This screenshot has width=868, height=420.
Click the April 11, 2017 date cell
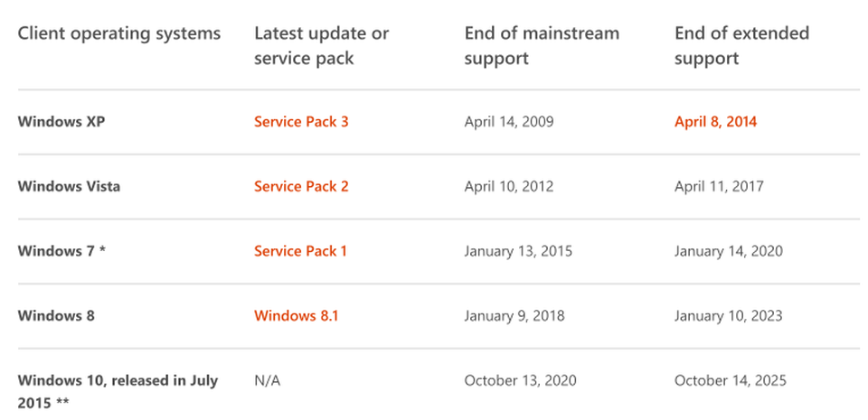click(719, 186)
